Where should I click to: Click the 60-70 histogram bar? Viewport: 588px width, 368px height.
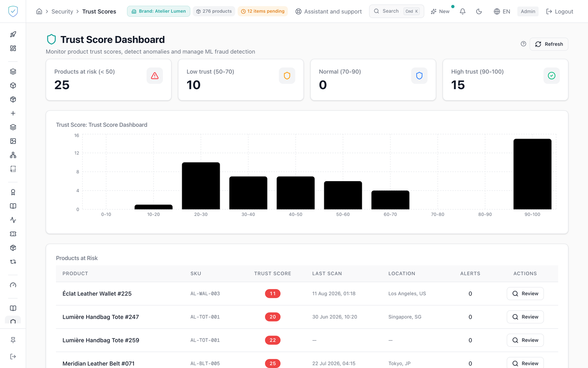coord(390,200)
